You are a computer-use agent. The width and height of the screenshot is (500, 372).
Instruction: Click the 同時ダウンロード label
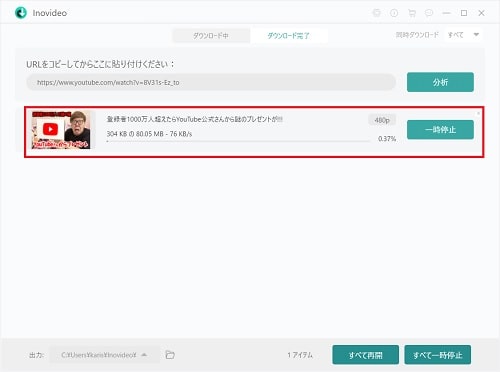[x=417, y=35]
